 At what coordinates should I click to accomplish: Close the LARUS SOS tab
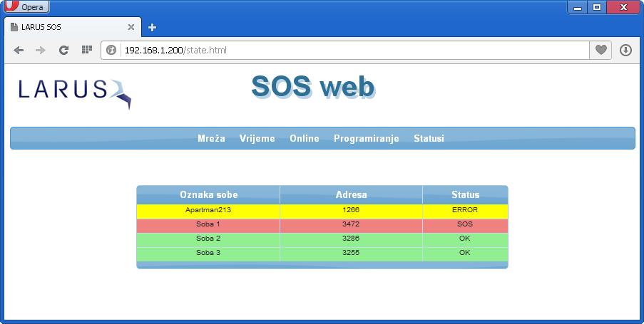131,27
